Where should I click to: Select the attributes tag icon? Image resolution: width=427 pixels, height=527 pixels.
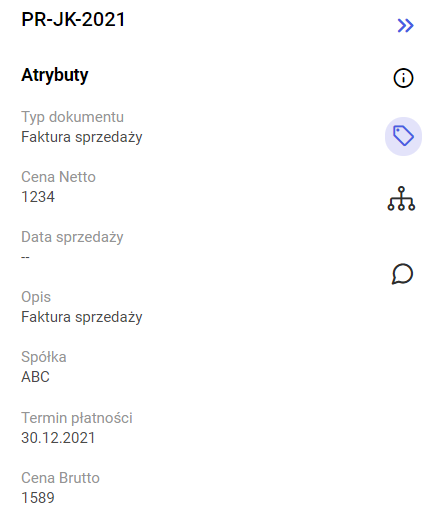click(x=403, y=136)
